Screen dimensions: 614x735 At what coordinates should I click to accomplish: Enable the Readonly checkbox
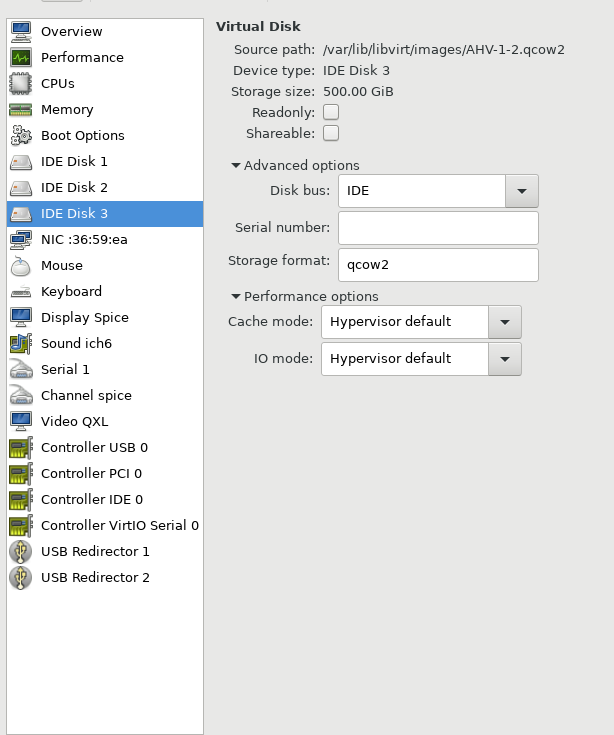pos(331,112)
